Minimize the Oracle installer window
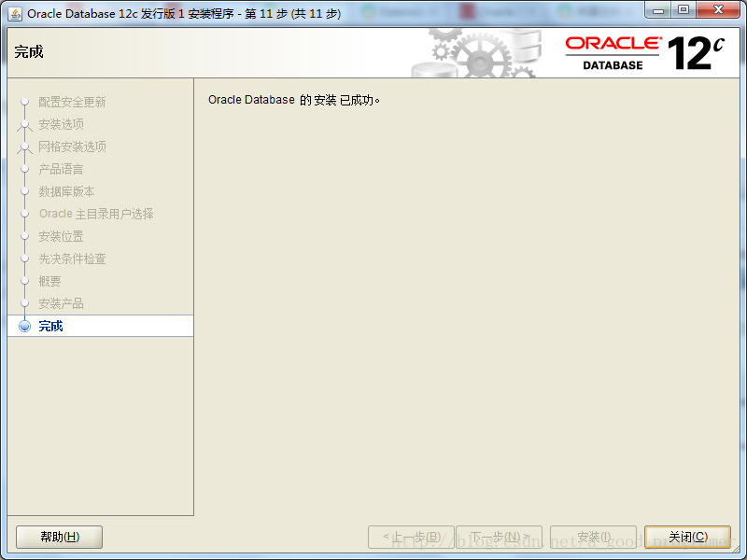Viewport: 747px width, 560px height. [x=658, y=9]
